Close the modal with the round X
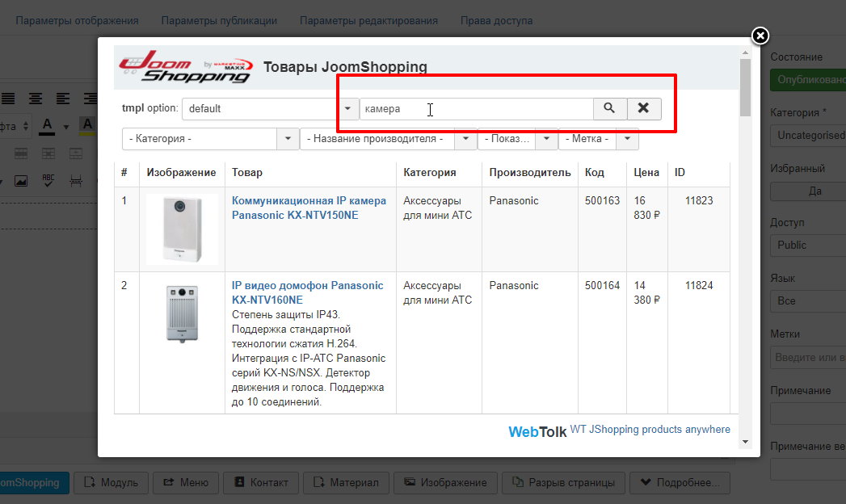Screen dimensions: 846x504 pyautogui.click(x=760, y=36)
